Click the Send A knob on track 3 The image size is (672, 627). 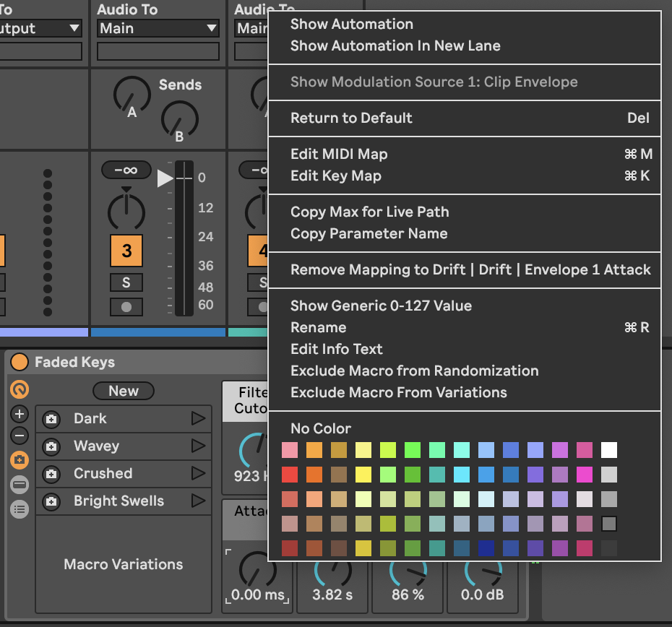pos(132,95)
